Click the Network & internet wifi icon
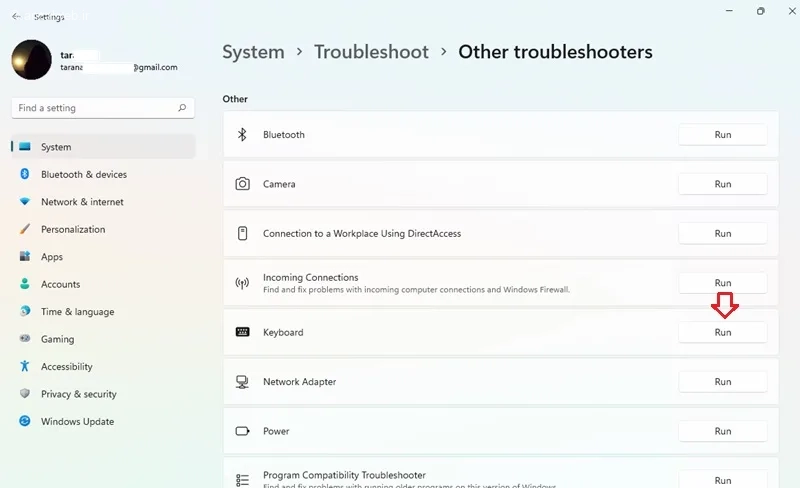The height and width of the screenshot is (488, 800). point(24,201)
